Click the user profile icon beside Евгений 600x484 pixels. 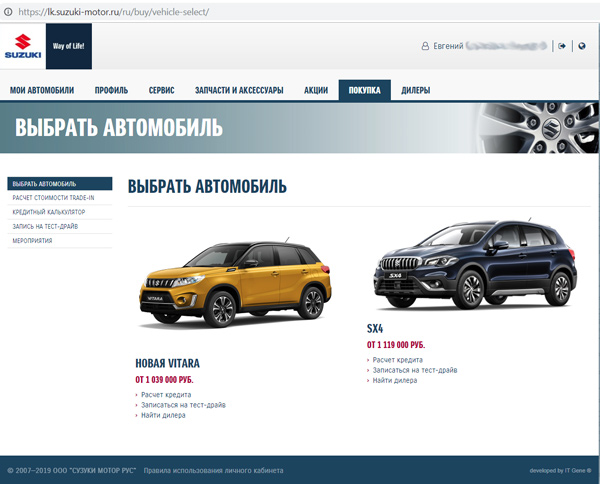[x=424, y=46]
